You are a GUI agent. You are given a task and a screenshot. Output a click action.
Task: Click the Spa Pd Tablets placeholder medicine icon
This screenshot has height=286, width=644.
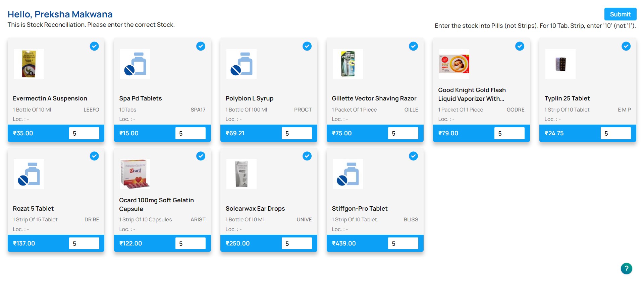[135, 64]
